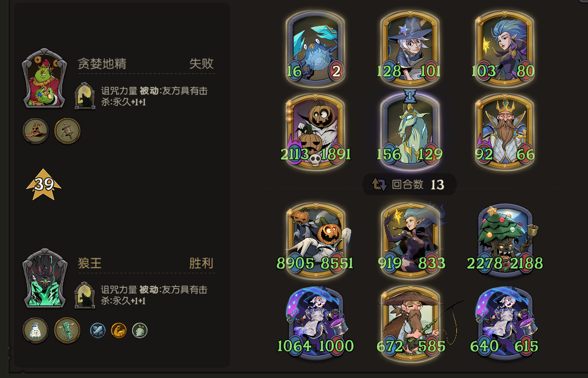This screenshot has width=588, height=378.
Task: Click the wolf king's curse power skill icon
Action: point(85,296)
